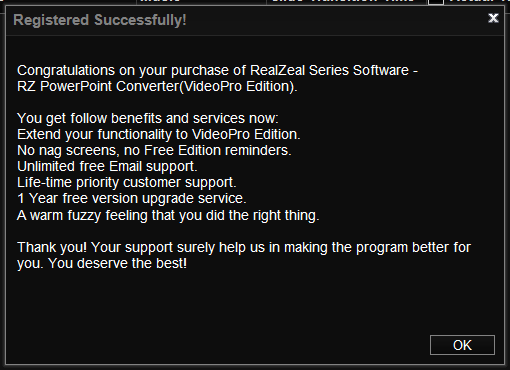Select the 'RZ PowerPoint Converter(VideoPro Edition)' line
510x370 pixels.
click(157, 87)
